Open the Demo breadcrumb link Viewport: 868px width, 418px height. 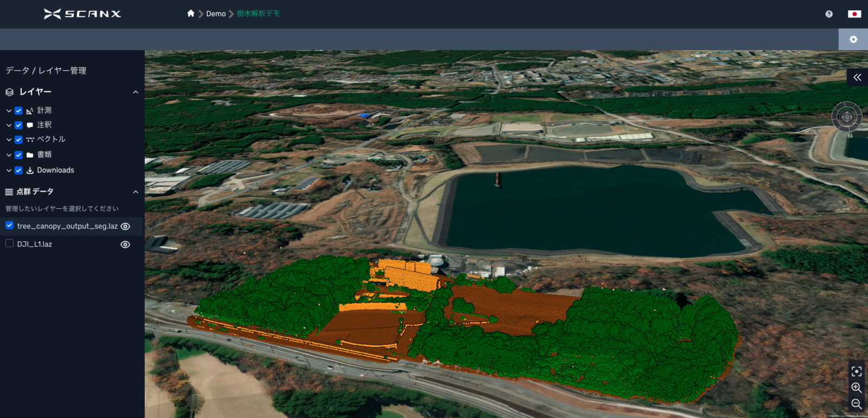click(216, 14)
